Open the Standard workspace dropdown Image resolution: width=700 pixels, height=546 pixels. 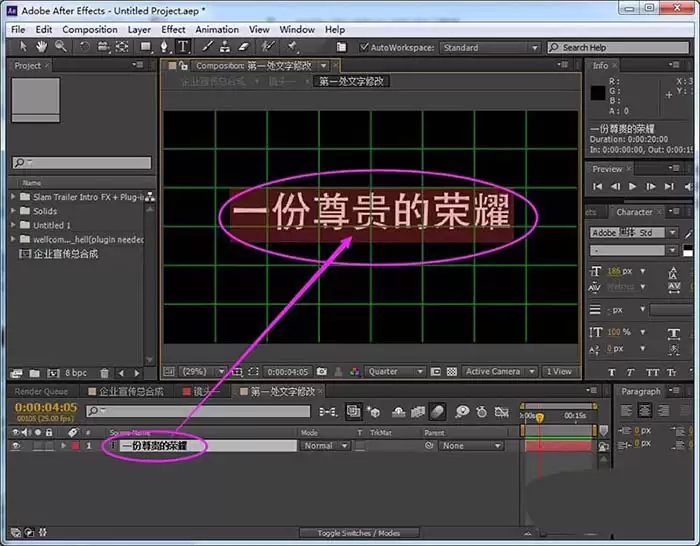(490, 48)
